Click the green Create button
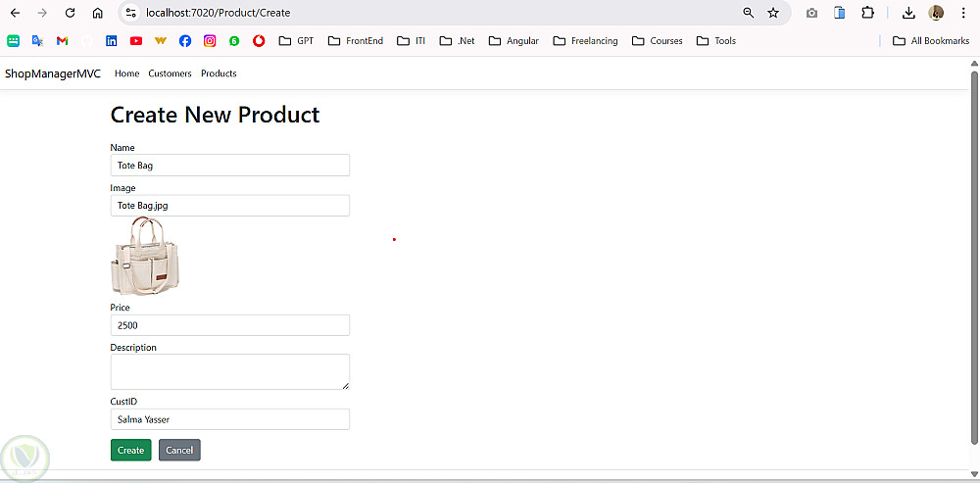Screen dimensions: 980x483 [130, 450]
